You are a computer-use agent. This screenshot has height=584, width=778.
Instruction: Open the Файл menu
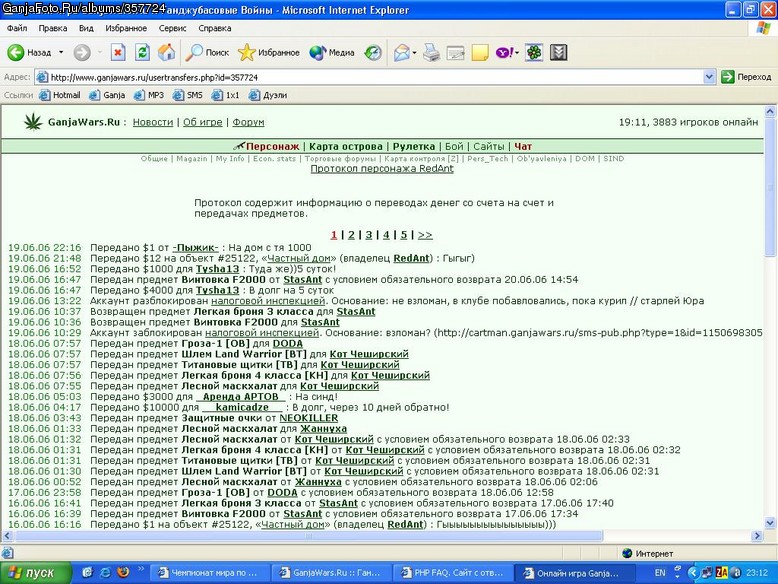[17, 28]
